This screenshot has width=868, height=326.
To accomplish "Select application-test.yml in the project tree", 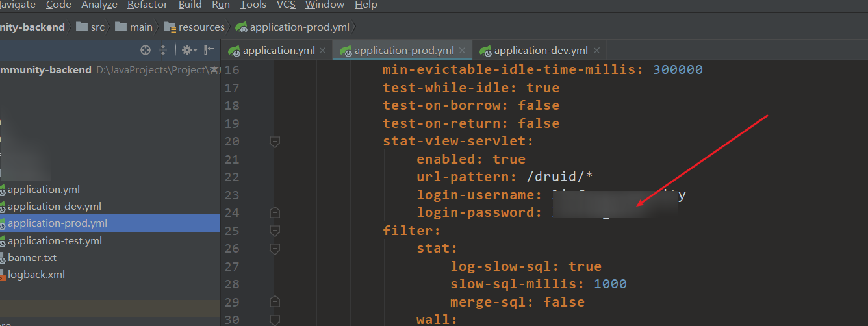I will tap(55, 241).
